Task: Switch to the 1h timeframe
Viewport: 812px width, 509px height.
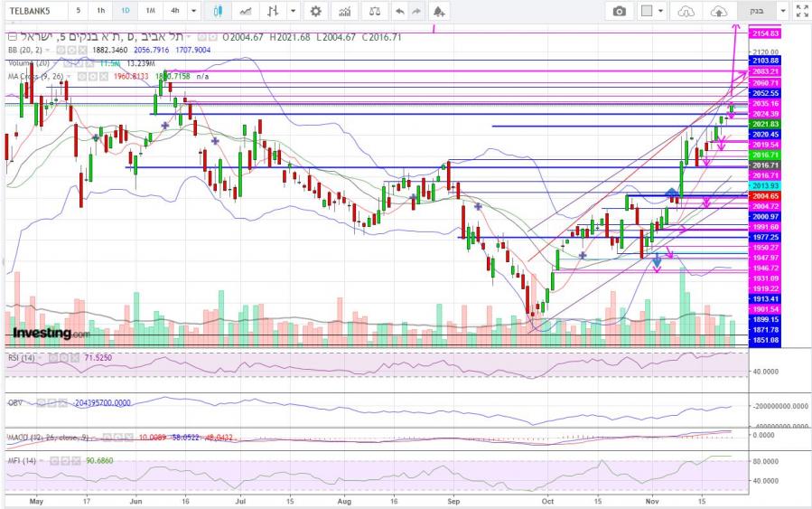Action: pyautogui.click(x=101, y=11)
